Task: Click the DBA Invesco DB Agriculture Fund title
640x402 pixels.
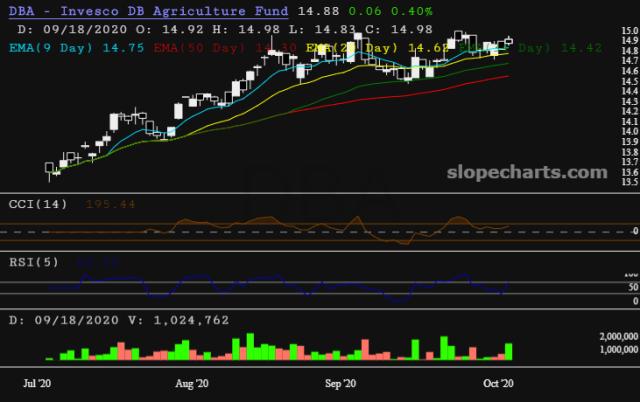Action: (x=146, y=11)
